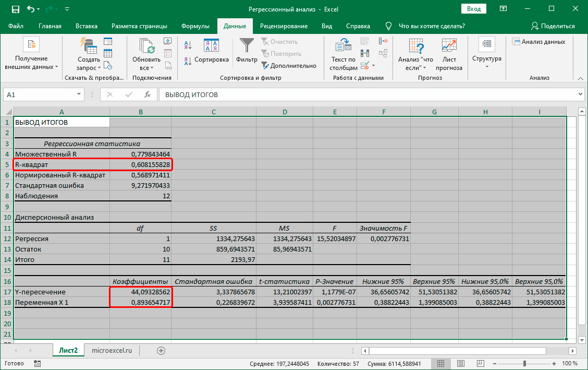Sort ascending with the А-Я icon

point(188,45)
